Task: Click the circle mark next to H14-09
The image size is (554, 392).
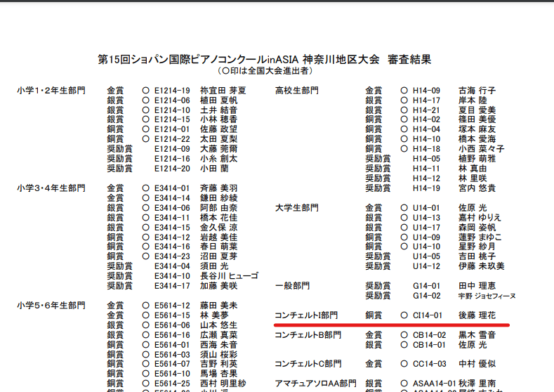Action: (404, 91)
